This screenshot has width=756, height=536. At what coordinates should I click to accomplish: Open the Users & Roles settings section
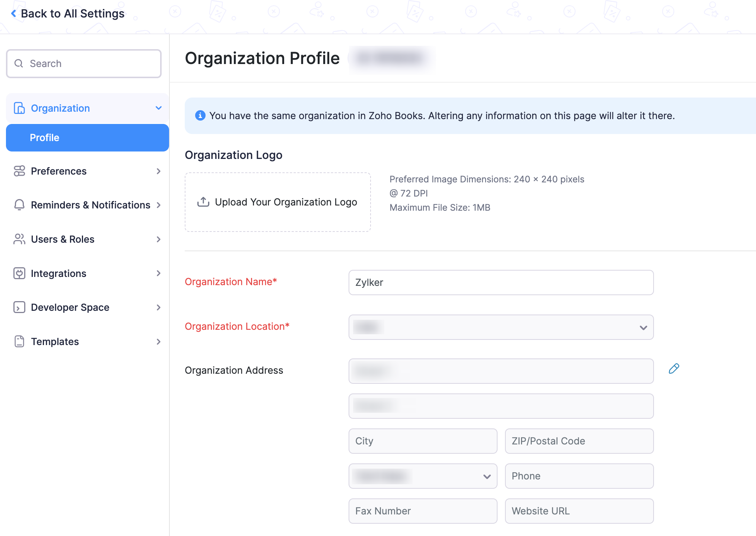pos(62,239)
